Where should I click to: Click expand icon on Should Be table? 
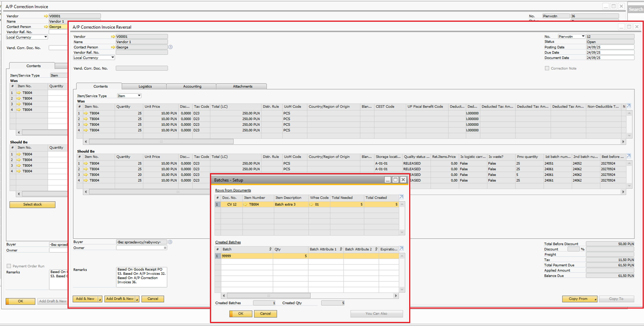(x=628, y=156)
